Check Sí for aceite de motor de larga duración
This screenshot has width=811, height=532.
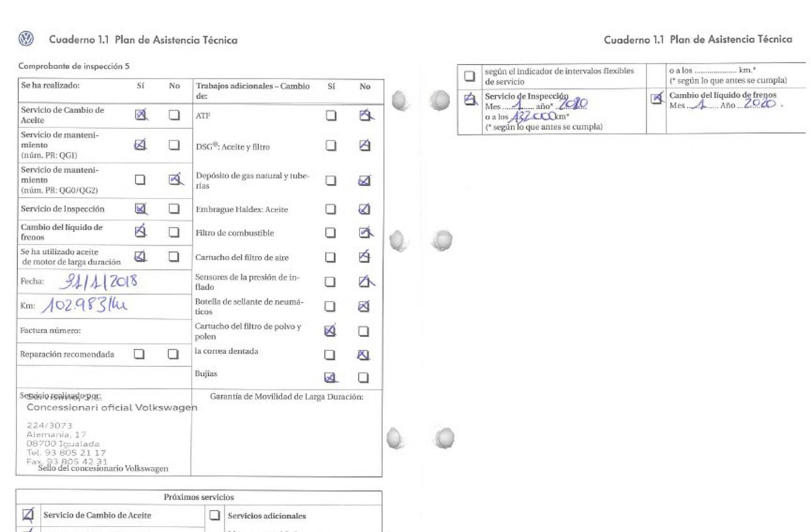coord(140,256)
